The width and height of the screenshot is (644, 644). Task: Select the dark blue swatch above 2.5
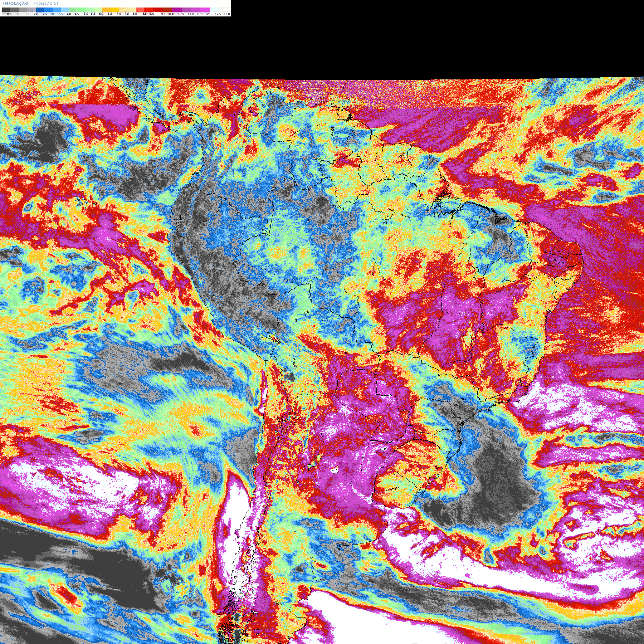tap(40, 10)
